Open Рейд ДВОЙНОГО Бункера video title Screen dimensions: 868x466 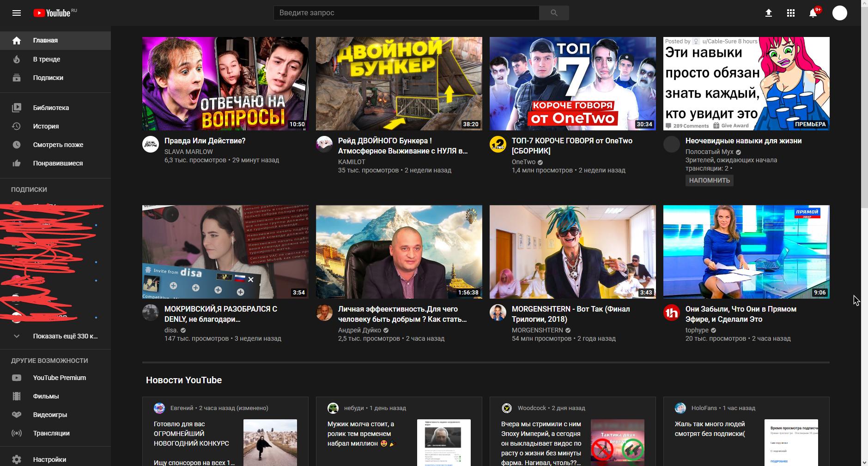403,146
